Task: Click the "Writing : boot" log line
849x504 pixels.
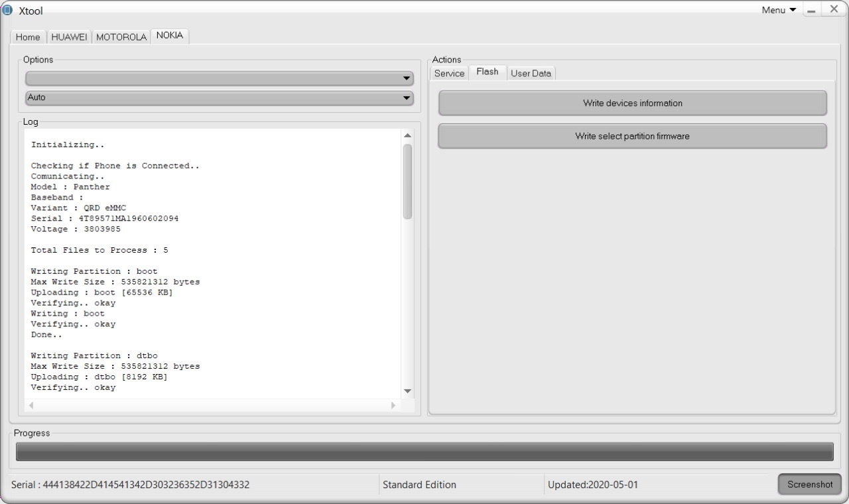Action: (68, 314)
